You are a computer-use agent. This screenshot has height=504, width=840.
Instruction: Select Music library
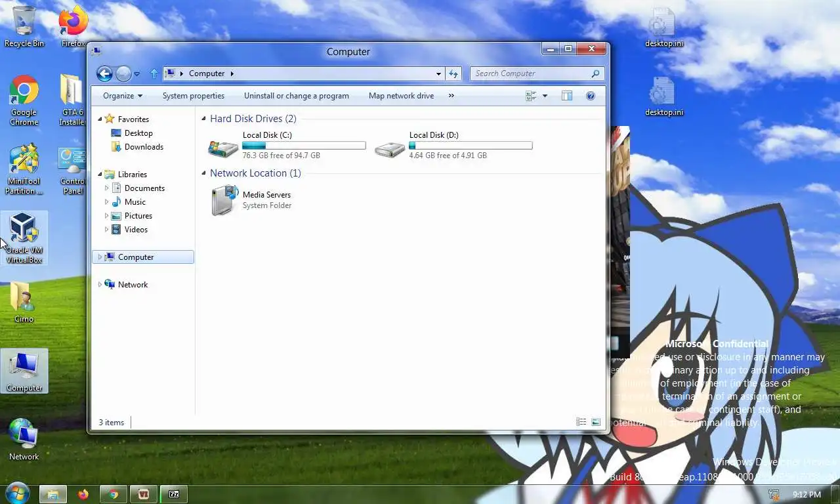click(135, 201)
